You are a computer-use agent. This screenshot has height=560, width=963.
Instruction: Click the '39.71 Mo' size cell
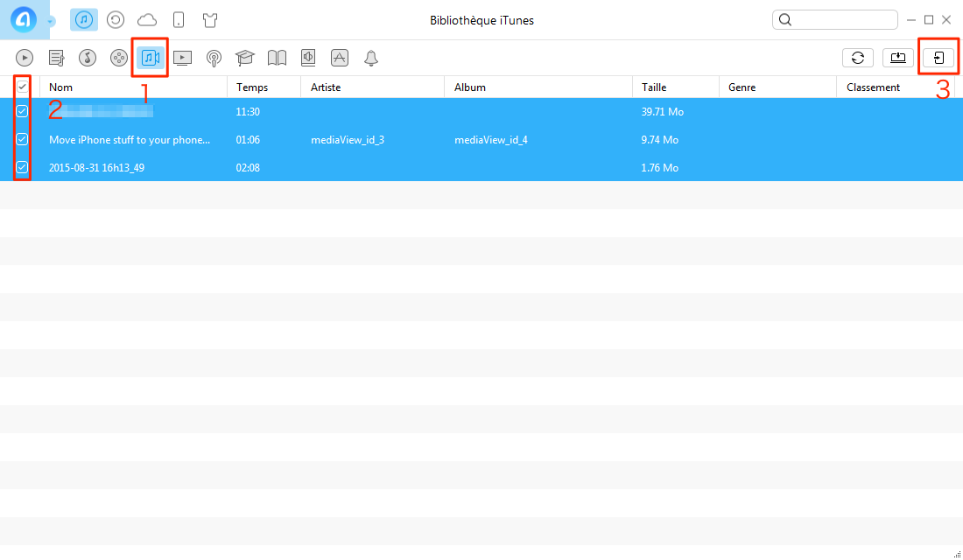click(x=662, y=112)
